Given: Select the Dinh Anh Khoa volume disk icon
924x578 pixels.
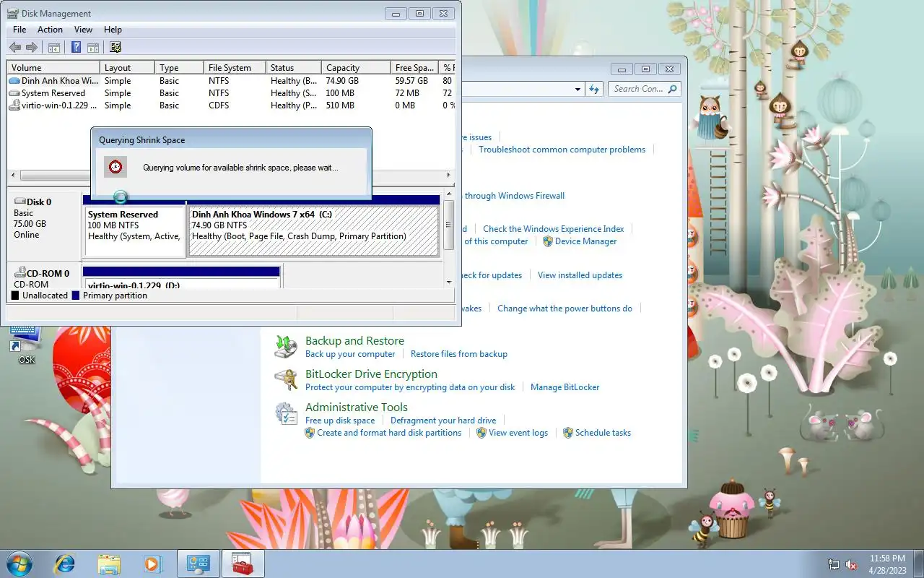Looking at the screenshot, I should tap(14, 81).
